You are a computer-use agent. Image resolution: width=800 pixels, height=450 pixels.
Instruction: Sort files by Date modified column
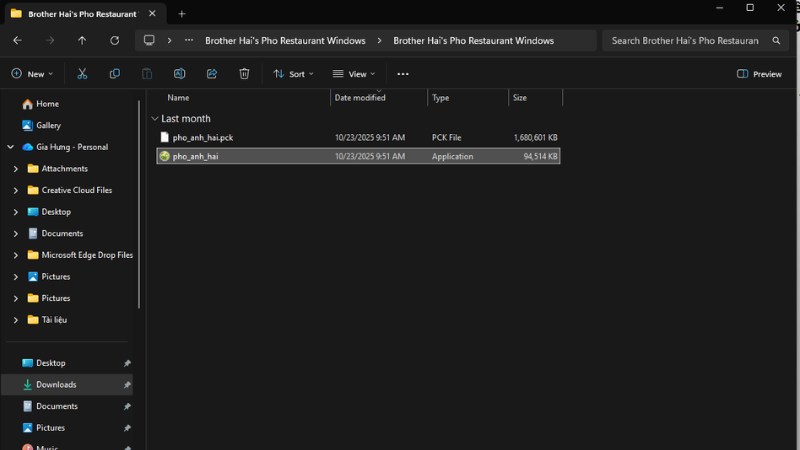(x=360, y=98)
